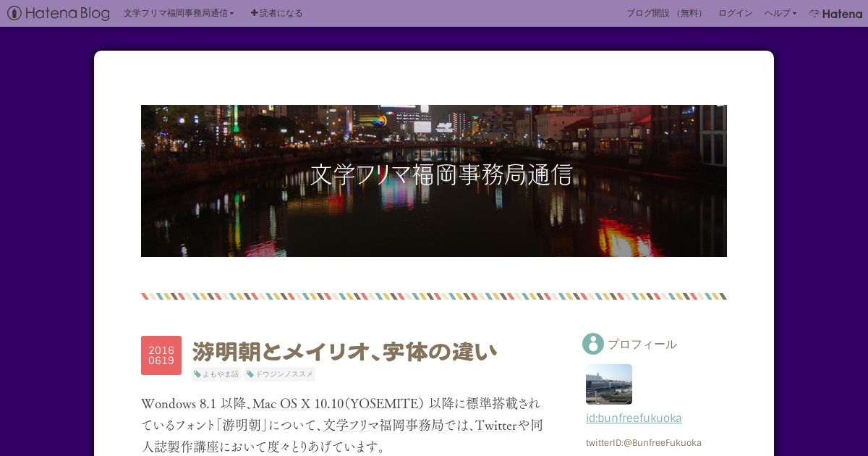The width and height of the screenshot is (868, 456).
Task: Open the Hatena Blog logo home link
Action: [x=59, y=13]
